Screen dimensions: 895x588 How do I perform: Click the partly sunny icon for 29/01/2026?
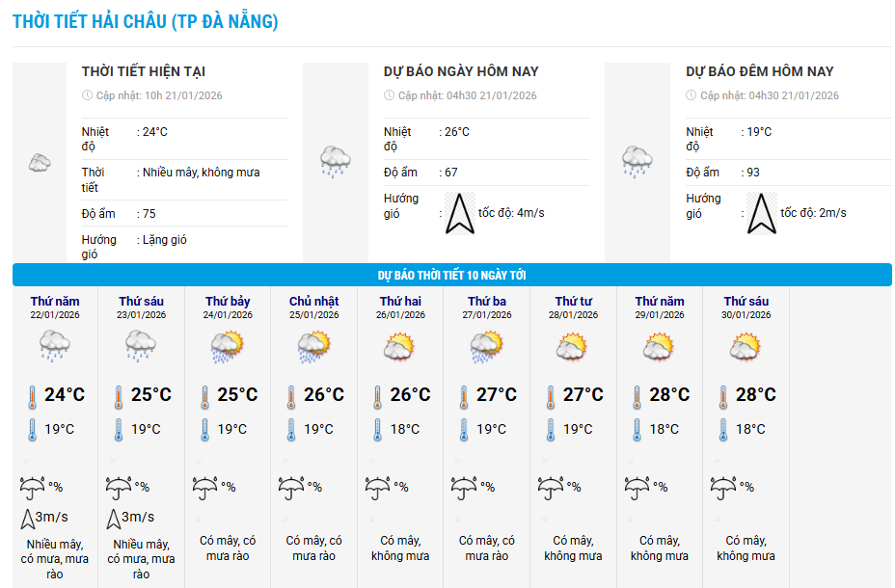tap(659, 346)
